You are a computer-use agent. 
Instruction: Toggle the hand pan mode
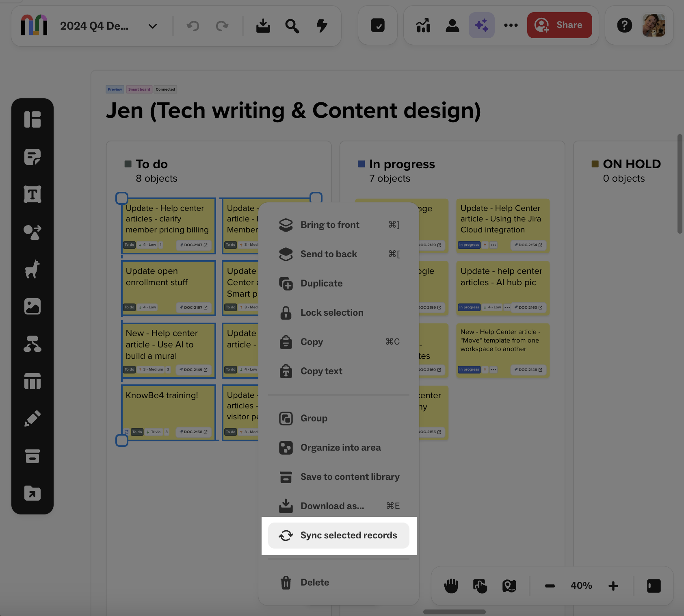(451, 586)
